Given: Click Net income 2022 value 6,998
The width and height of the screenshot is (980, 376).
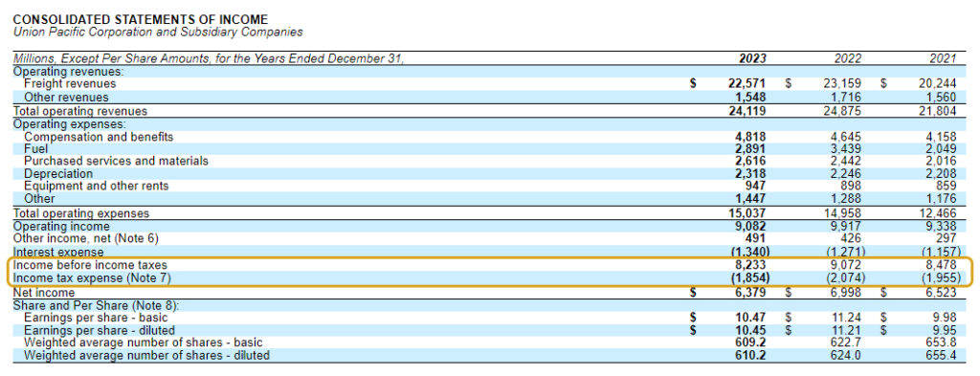Looking at the screenshot, I should tap(846, 293).
